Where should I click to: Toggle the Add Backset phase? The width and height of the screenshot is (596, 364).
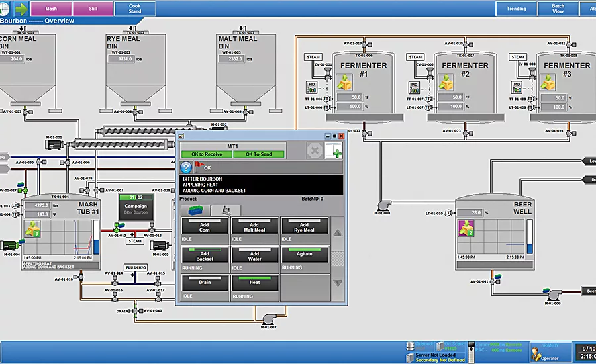205,254
